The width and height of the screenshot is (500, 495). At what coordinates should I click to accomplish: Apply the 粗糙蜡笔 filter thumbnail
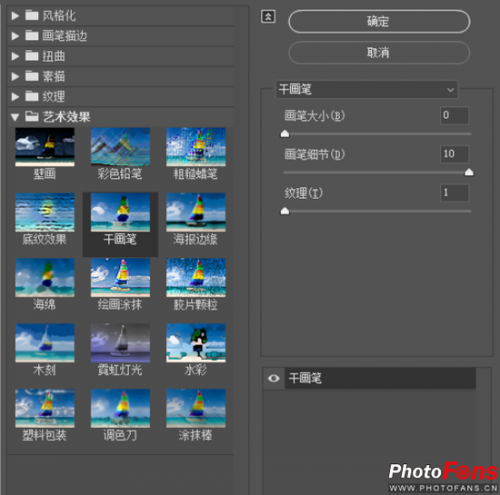[196, 147]
